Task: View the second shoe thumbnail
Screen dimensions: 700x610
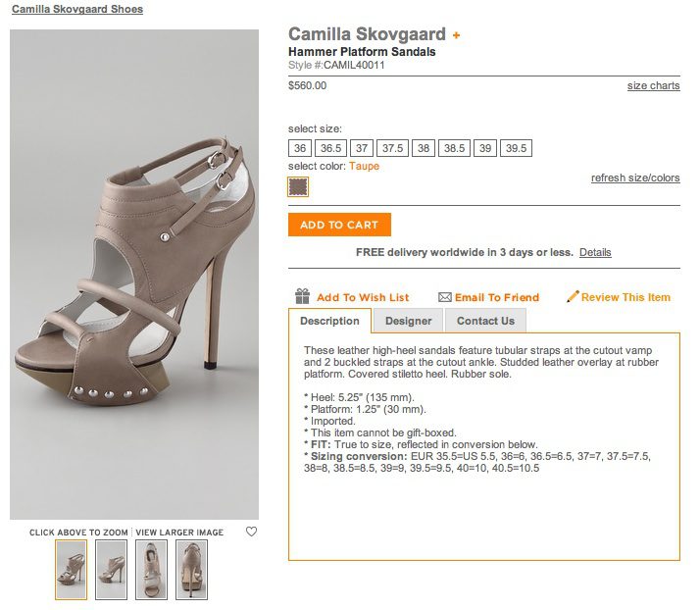Action: click(x=111, y=569)
